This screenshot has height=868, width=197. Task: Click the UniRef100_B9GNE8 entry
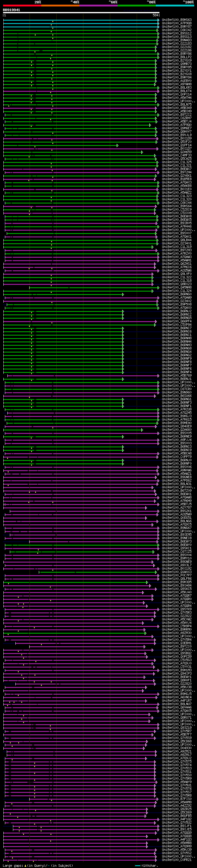(177, 477)
